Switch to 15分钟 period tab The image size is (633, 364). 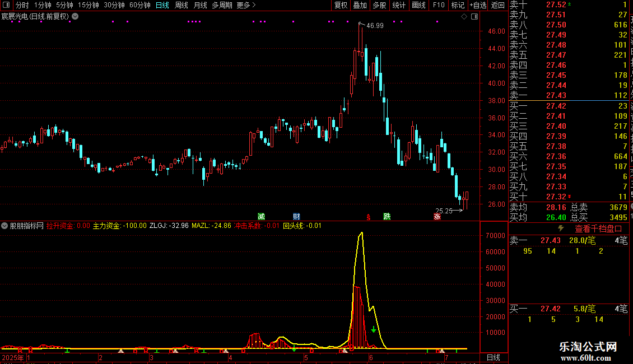pyautogui.click(x=88, y=5)
